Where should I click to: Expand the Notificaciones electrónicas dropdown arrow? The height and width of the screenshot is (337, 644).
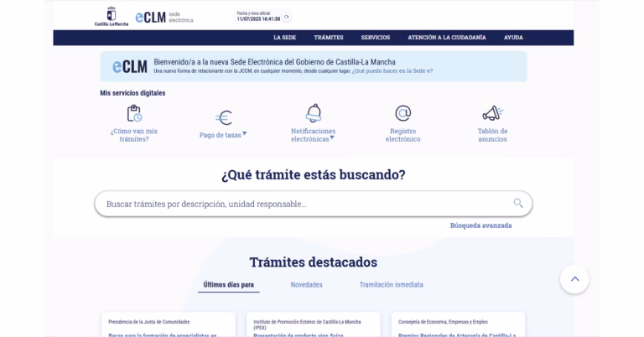tap(332, 137)
